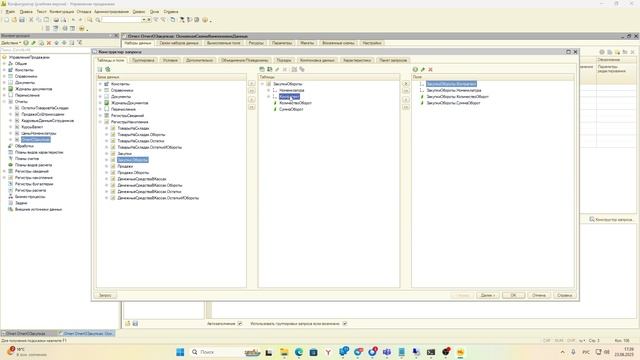Select КоличествоОборот in the Таблицы panel
The width and height of the screenshot is (640, 360).
coord(296,103)
